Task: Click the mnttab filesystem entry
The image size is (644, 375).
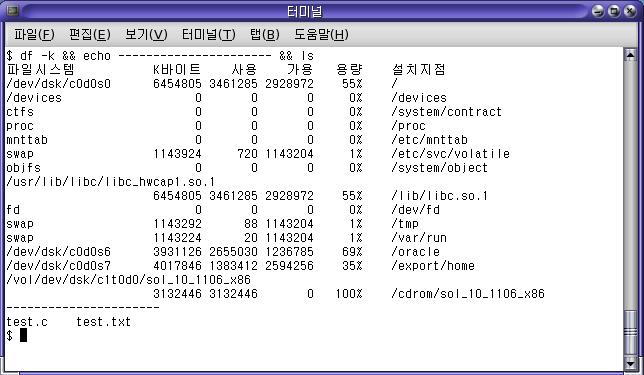Action: tap(27, 140)
